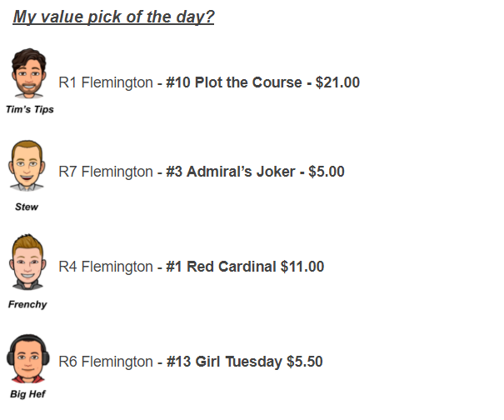Click the 'R6 Flemington' race label
This screenshot has height=420, width=504.
click(106, 362)
